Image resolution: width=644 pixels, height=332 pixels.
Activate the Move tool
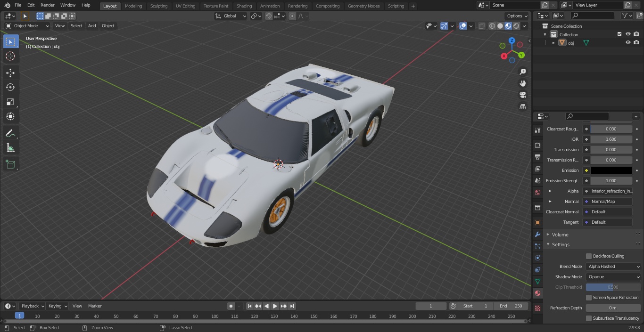pyautogui.click(x=10, y=73)
